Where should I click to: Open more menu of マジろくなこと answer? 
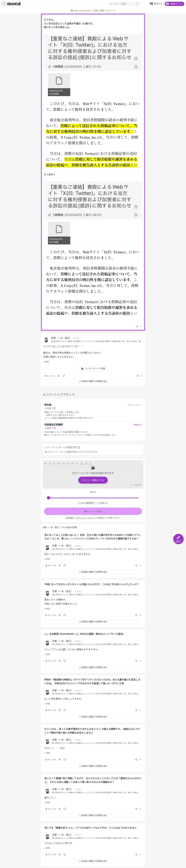141,376
